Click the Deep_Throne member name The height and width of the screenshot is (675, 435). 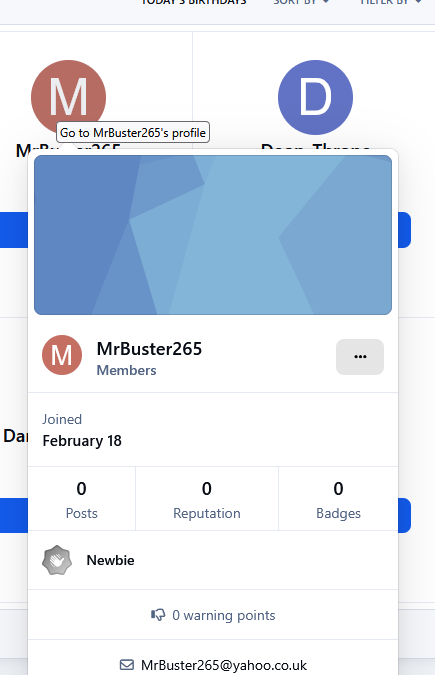coord(315,147)
